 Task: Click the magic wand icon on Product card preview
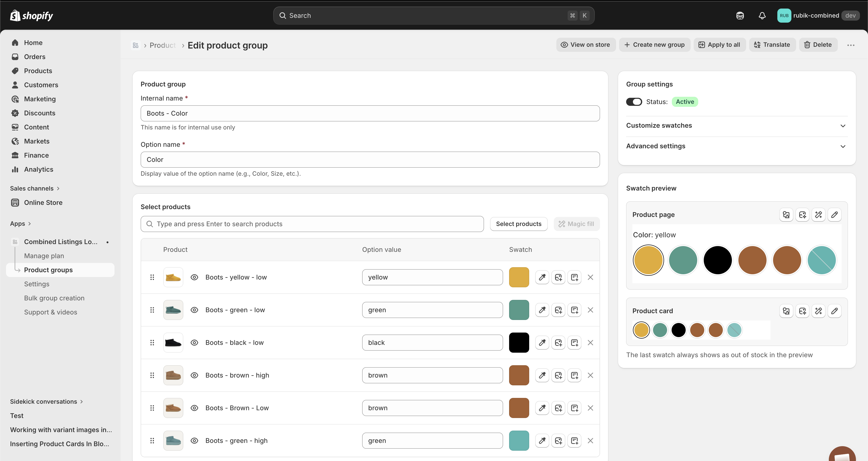(819, 311)
